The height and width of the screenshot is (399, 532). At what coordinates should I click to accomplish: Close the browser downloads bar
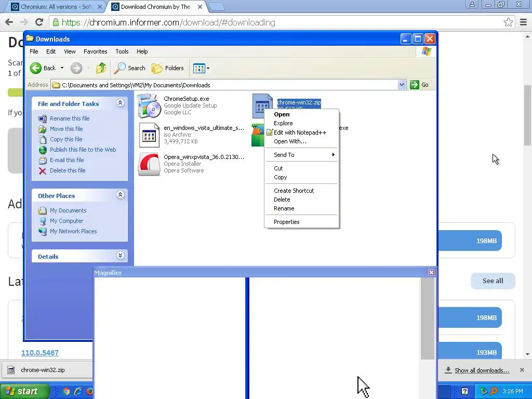522,370
